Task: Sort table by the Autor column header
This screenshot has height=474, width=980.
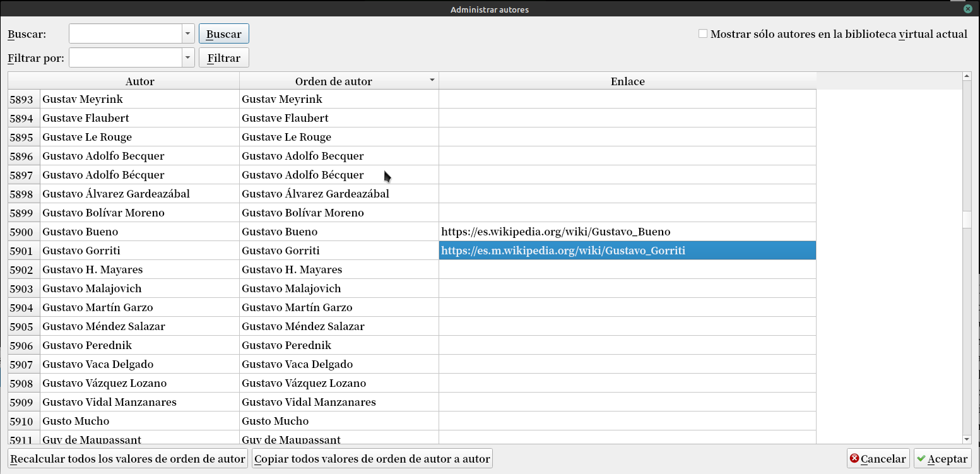Action: 139,81
